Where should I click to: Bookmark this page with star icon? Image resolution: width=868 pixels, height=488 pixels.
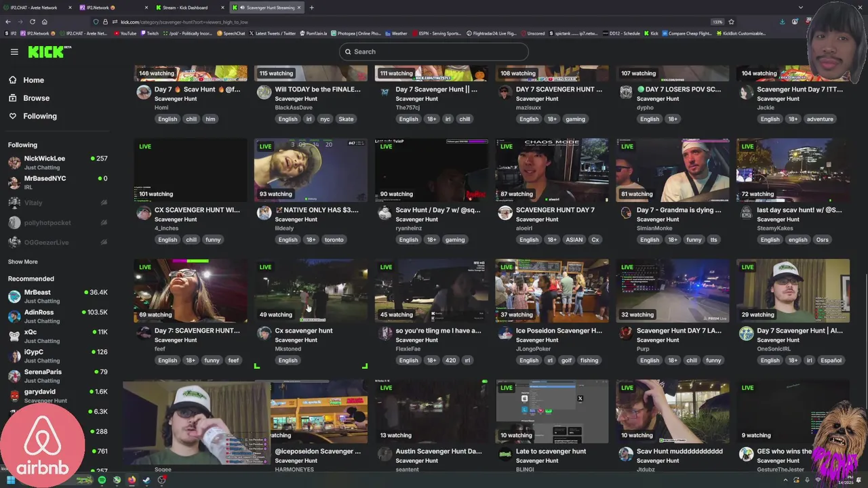pos(731,22)
